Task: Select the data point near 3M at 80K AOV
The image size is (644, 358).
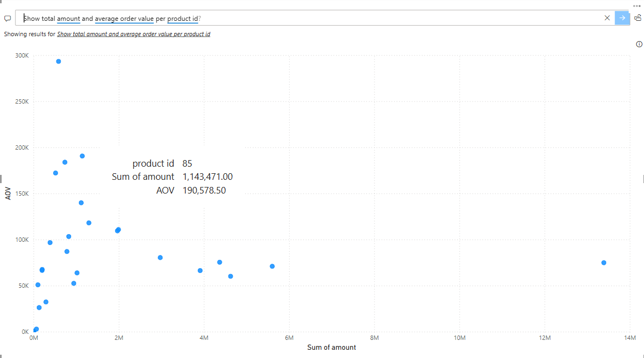Action: pos(160,258)
